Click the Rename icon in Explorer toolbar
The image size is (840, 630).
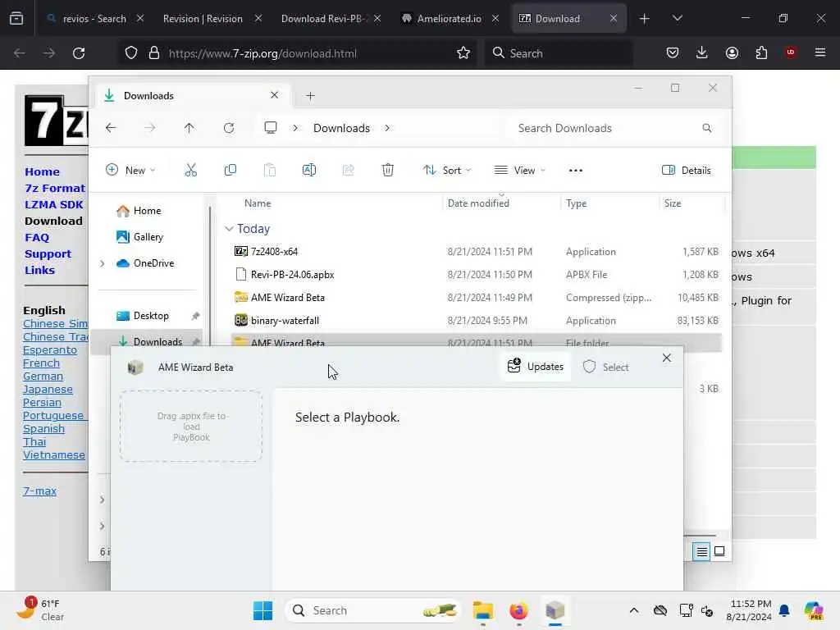309,171
